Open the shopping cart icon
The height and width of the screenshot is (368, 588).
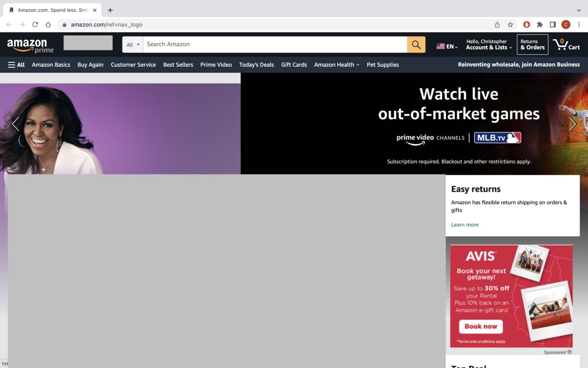565,45
